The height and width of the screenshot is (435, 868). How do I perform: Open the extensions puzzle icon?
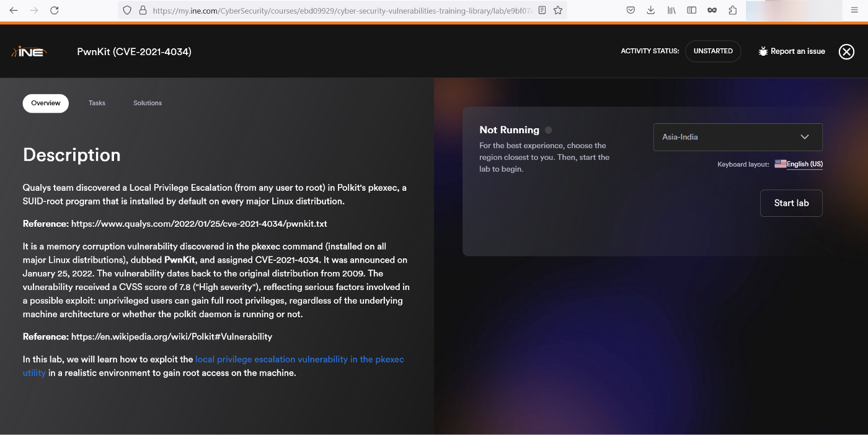point(732,11)
